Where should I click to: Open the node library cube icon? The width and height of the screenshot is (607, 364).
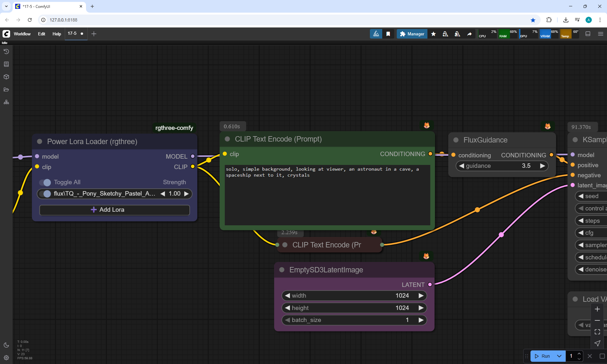coord(6,77)
